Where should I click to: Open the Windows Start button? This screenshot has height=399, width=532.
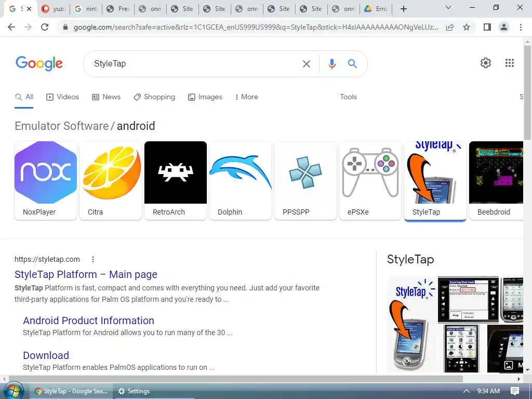pyautogui.click(x=13, y=391)
